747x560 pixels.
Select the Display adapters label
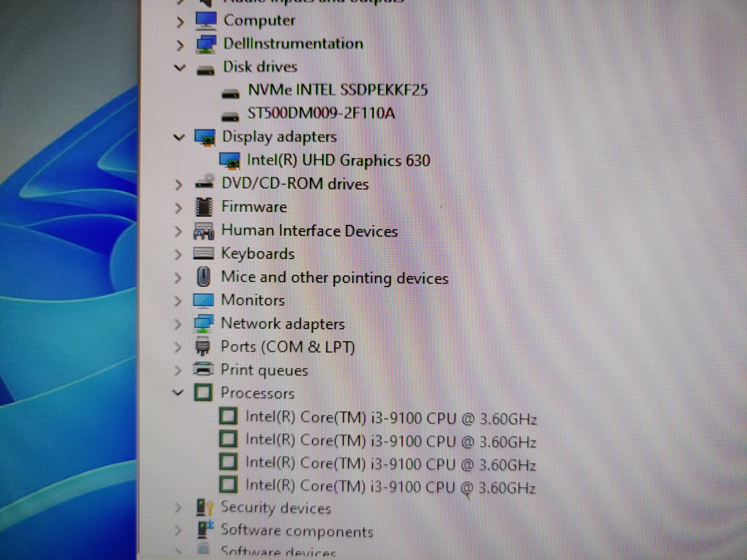click(x=279, y=137)
